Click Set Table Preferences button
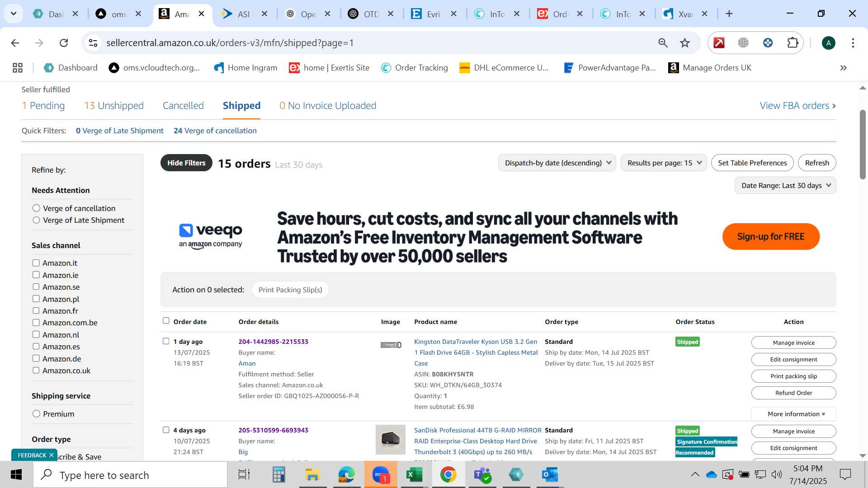 click(x=752, y=163)
